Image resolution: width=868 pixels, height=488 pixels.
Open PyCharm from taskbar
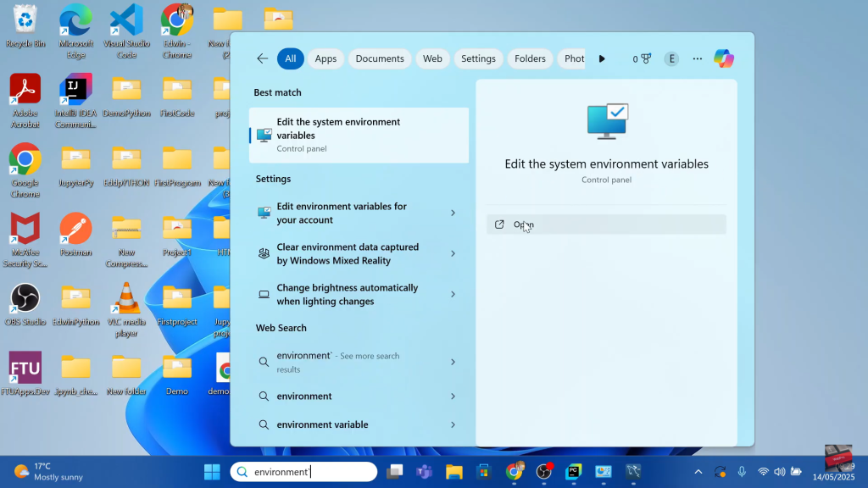[574, 472]
